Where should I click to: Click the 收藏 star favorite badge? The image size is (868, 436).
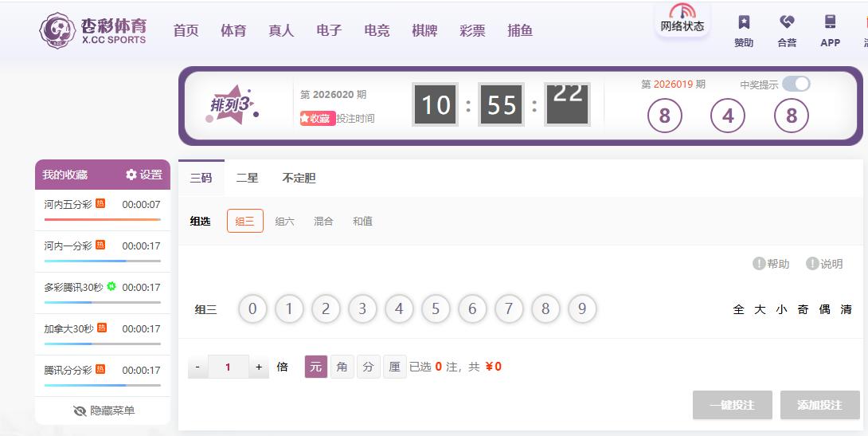pos(316,118)
